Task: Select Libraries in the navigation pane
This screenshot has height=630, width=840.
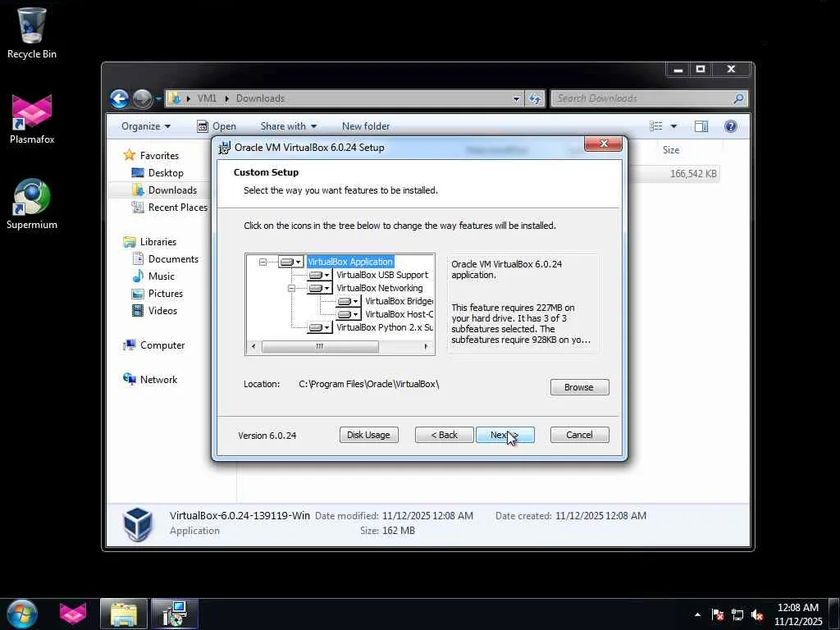Action: click(x=158, y=242)
